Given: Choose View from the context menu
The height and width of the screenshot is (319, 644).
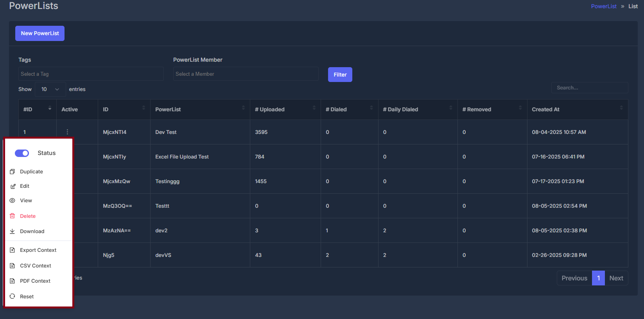Looking at the screenshot, I should click(26, 201).
